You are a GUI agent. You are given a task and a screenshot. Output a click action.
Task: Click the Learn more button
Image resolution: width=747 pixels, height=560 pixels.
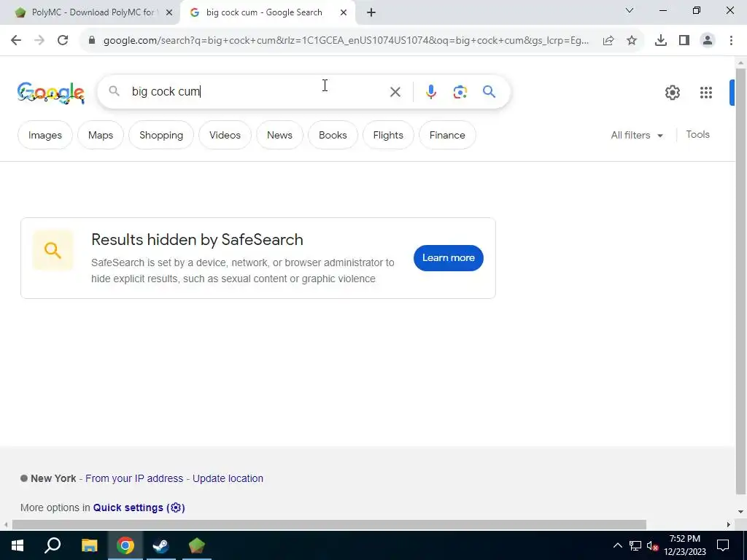pyautogui.click(x=449, y=258)
